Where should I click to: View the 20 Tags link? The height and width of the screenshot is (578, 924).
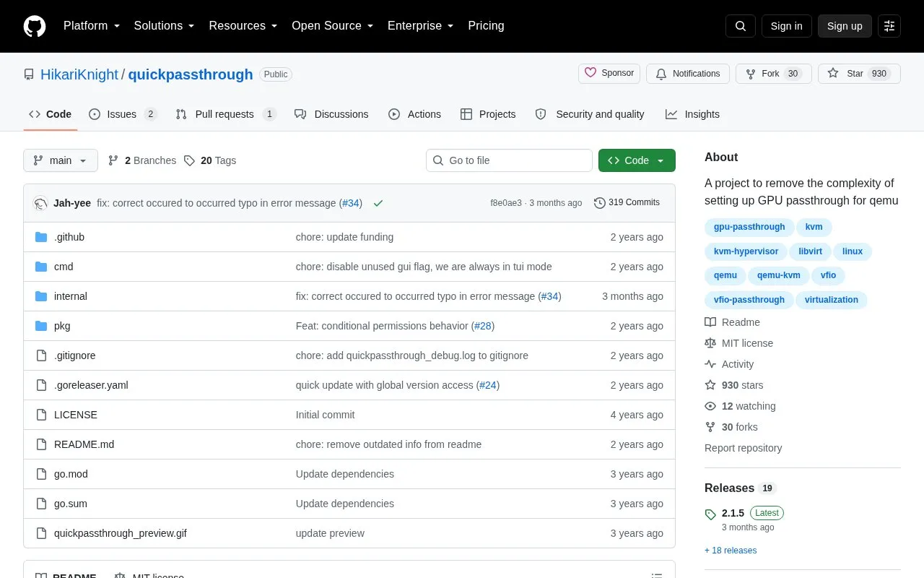tap(210, 160)
